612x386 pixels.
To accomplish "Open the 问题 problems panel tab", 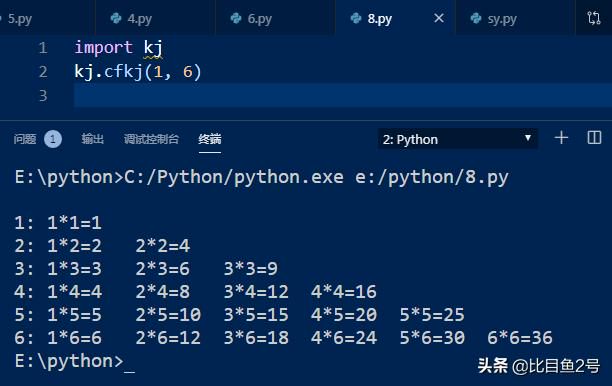I will tap(25, 139).
